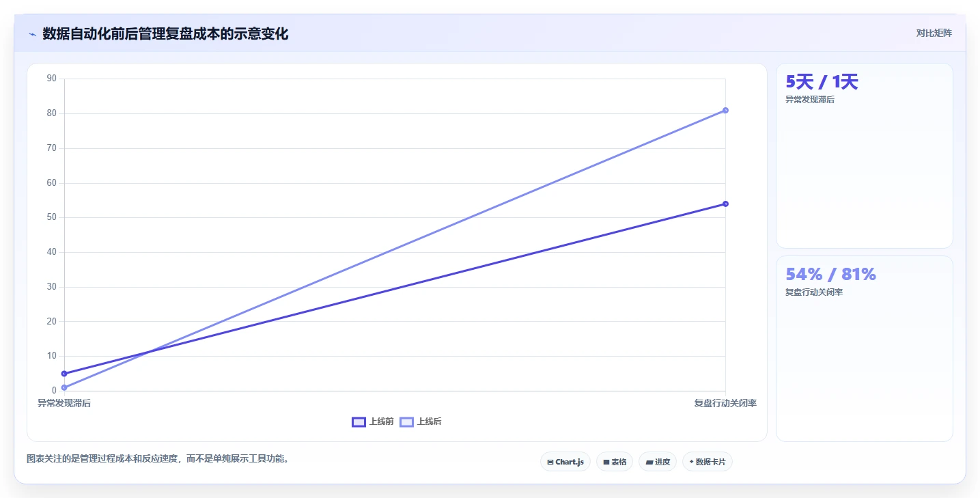Click the y-axis value 80
Viewport: 980px width, 498px height.
click(x=51, y=113)
